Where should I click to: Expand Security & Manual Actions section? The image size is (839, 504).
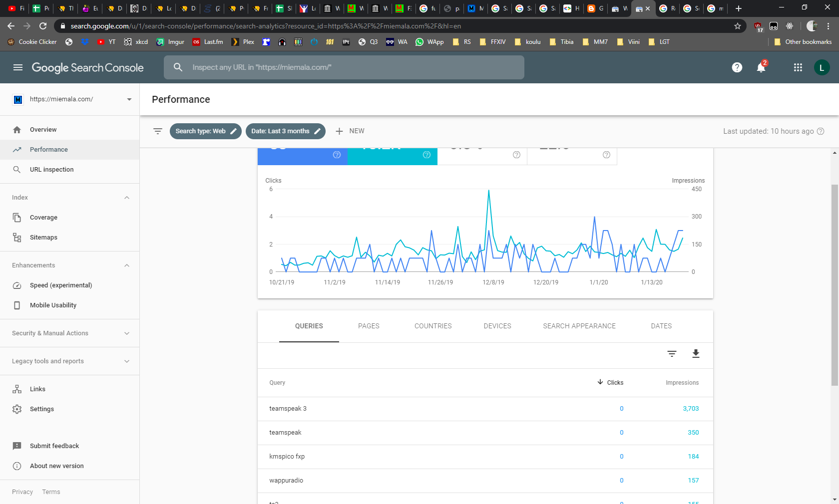[127, 333]
